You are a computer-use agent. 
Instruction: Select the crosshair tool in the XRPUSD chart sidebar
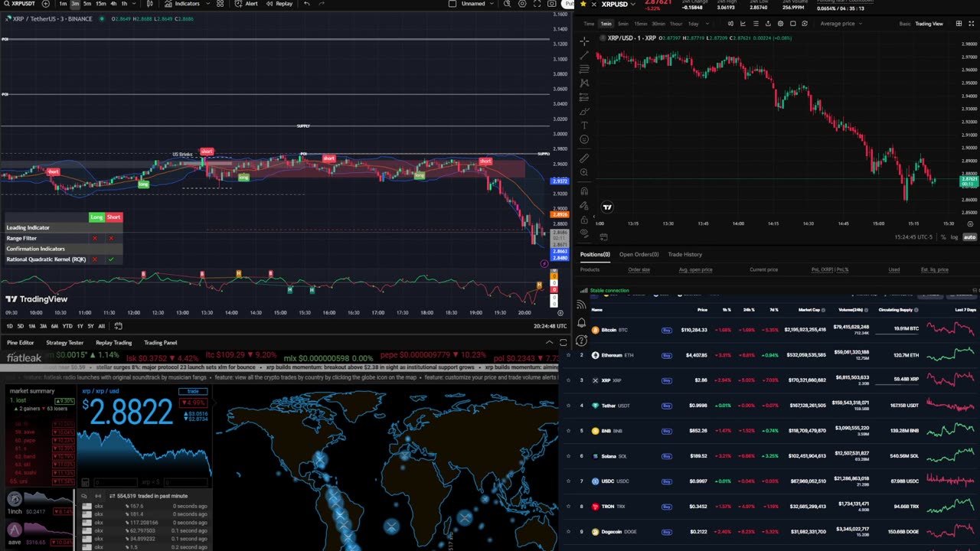(584, 41)
